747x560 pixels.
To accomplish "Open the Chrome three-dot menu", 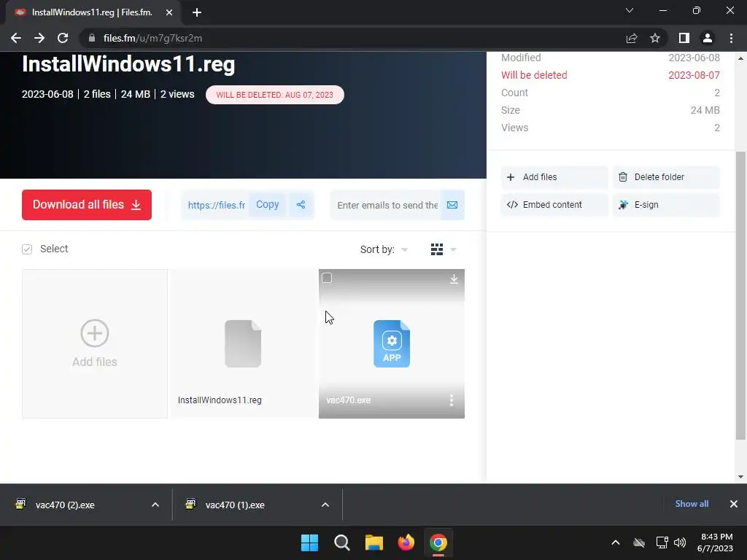I will [731, 38].
